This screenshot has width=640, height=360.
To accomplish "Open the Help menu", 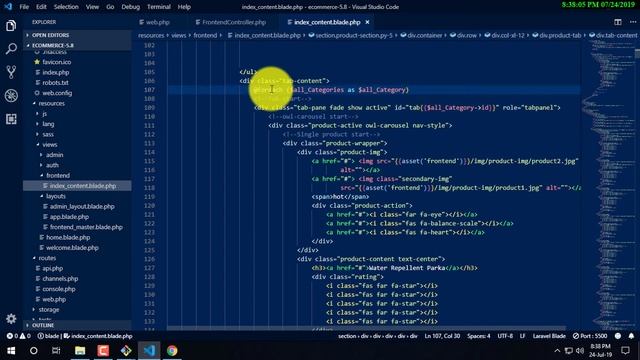I will pos(184,7).
